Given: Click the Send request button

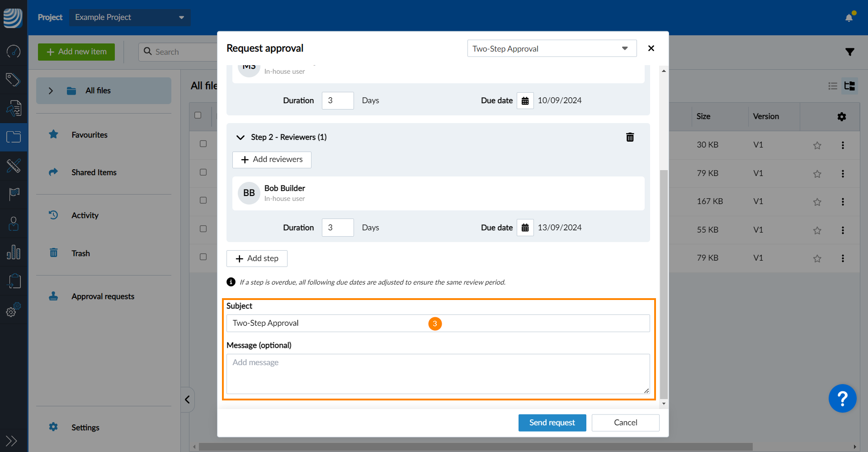Looking at the screenshot, I should click(552, 423).
